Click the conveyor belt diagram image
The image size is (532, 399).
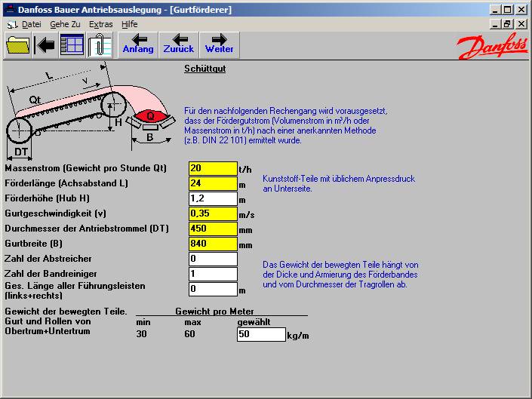(x=91, y=111)
